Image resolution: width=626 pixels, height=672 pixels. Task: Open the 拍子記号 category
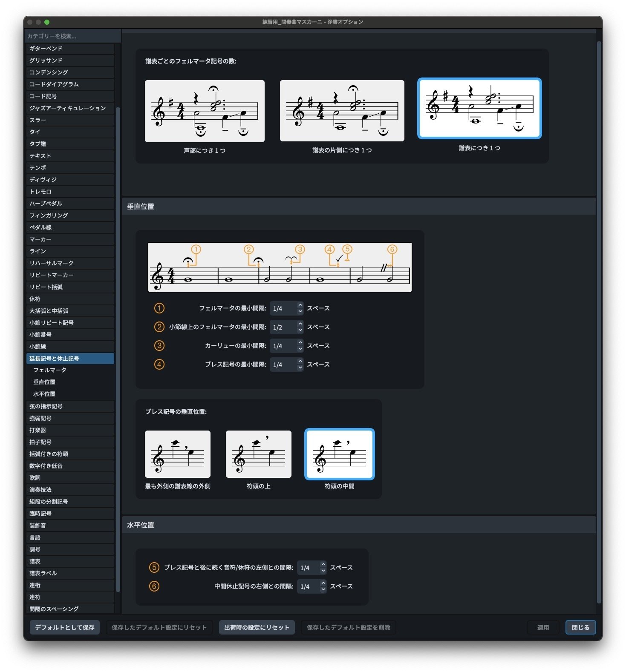pyautogui.click(x=70, y=442)
